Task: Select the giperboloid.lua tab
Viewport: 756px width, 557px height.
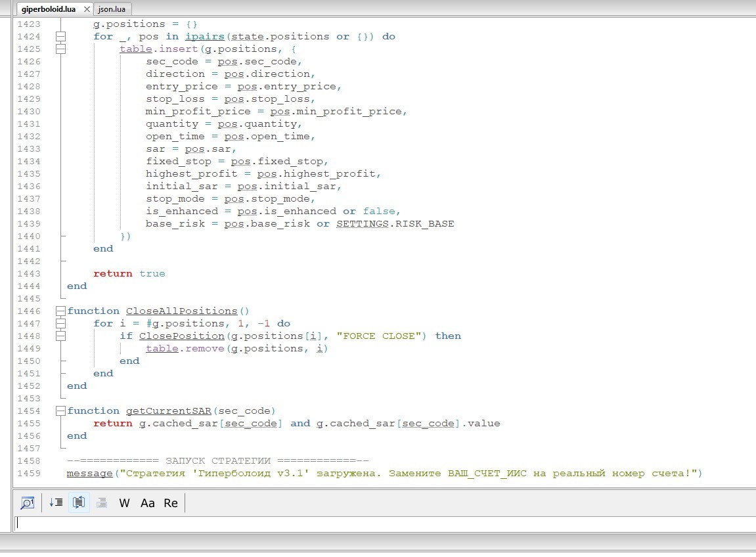Action: [x=49, y=9]
